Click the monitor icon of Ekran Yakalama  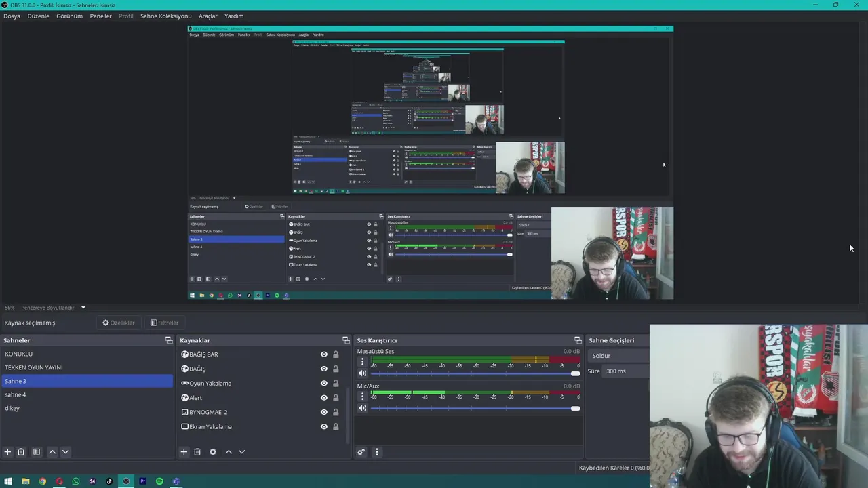184,426
